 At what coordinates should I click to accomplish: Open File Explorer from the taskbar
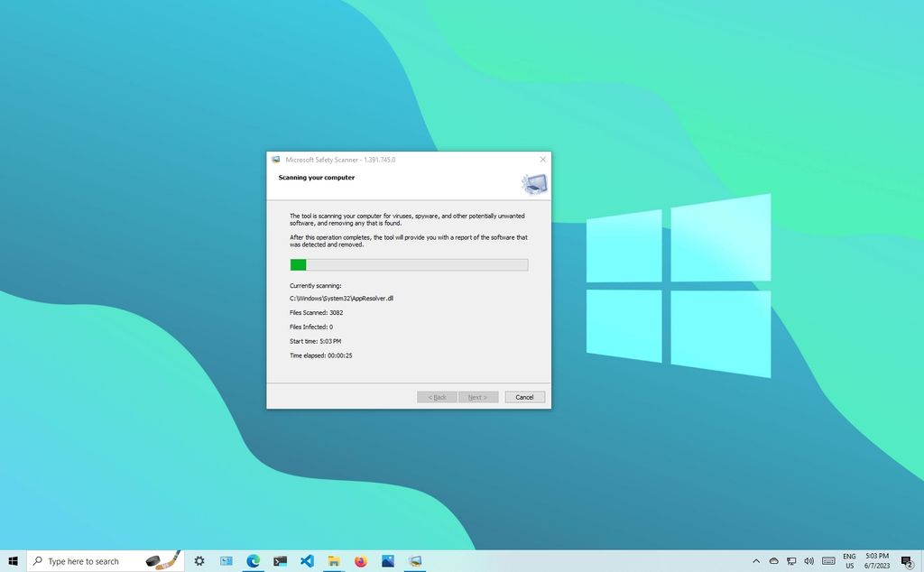[x=333, y=560]
